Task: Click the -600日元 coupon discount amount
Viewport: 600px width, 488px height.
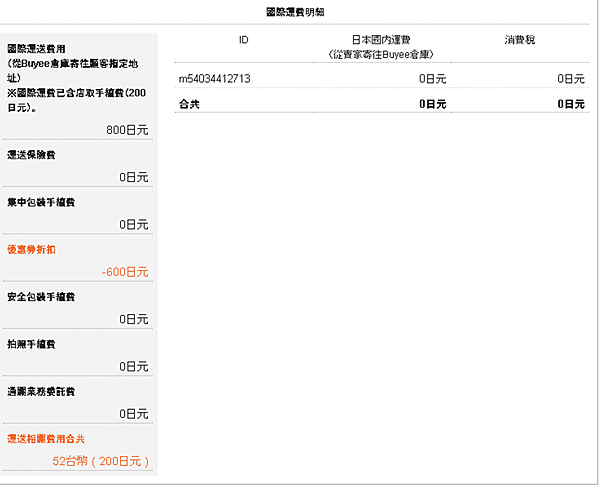Action: 125,272
